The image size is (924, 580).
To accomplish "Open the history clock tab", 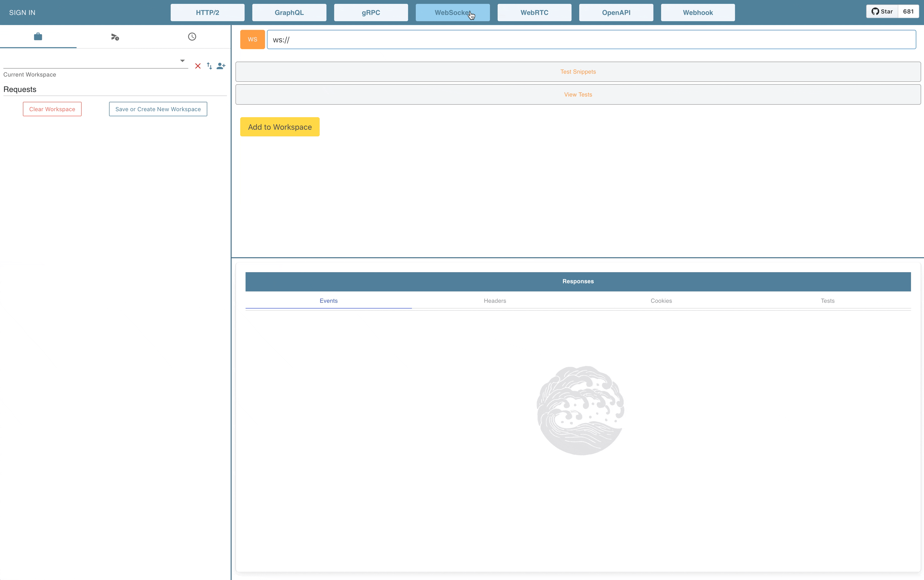I will tap(192, 37).
